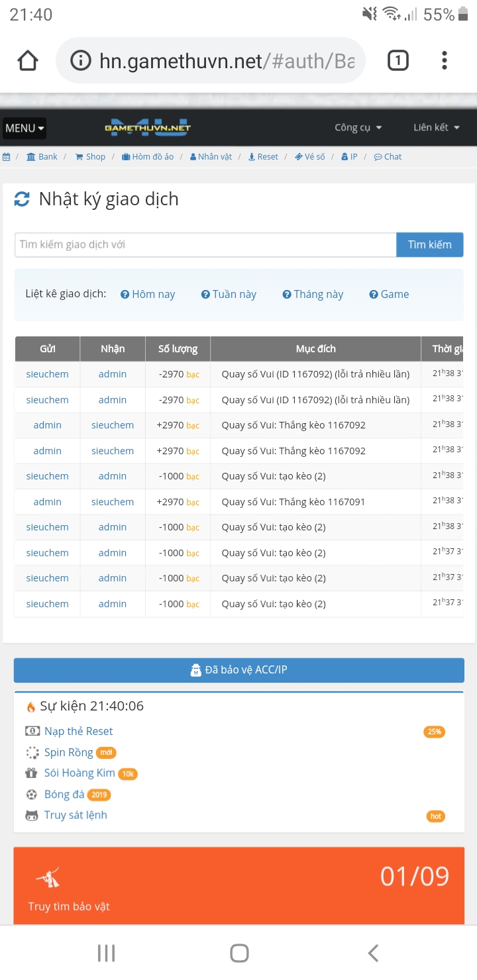Open the browser tab switcher icon

coord(397,61)
